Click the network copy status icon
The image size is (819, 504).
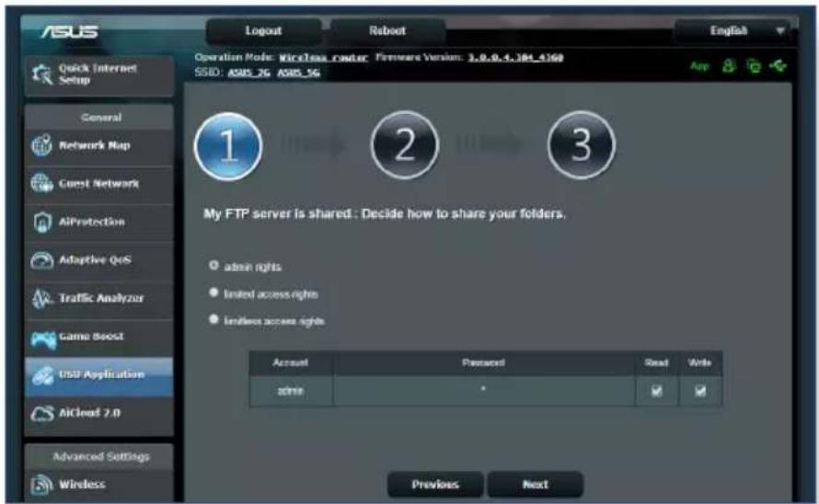pyautogui.click(x=753, y=66)
